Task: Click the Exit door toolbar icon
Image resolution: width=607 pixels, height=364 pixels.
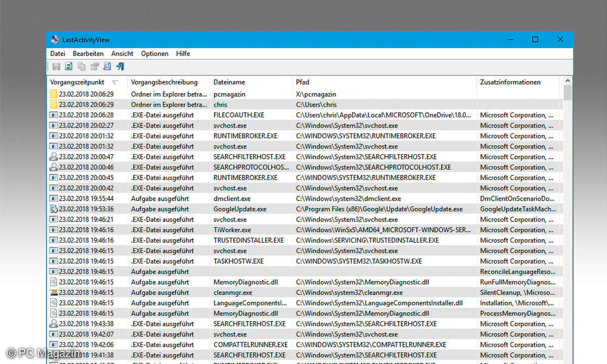Action: point(120,66)
